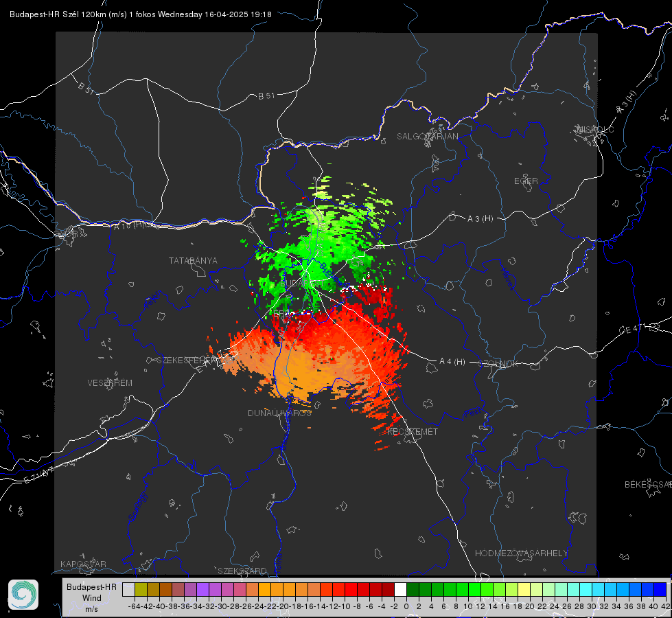The width and height of the screenshot is (672, 618).
Task: Click the SZEKSZÁRD city label
Action: (x=242, y=571)
